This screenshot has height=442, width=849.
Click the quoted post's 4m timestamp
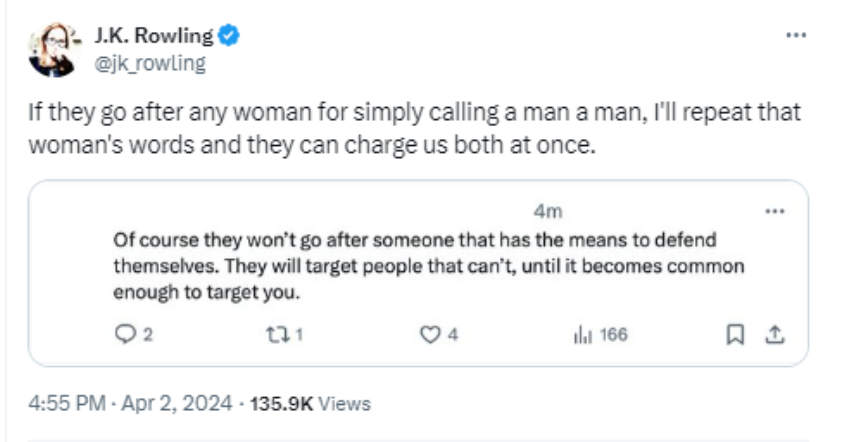[546, 211]
